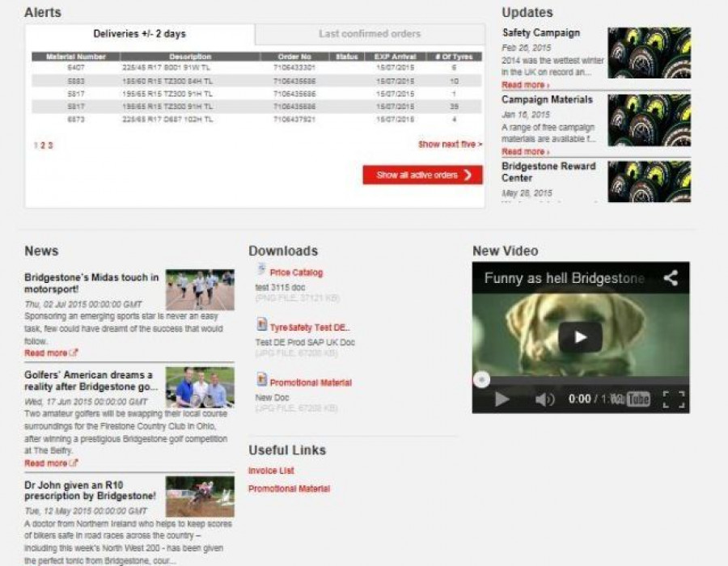Viewport: 728px width, 566px height.
Task: Select the 225/45 R17 S001 91W TL description
Action: pyautogui.click(x=167, y=68)
